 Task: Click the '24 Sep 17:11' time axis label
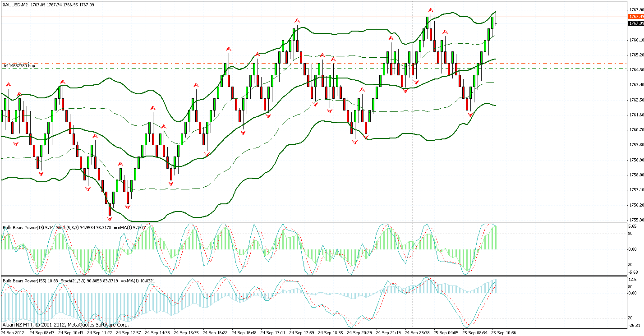[273, 332]
